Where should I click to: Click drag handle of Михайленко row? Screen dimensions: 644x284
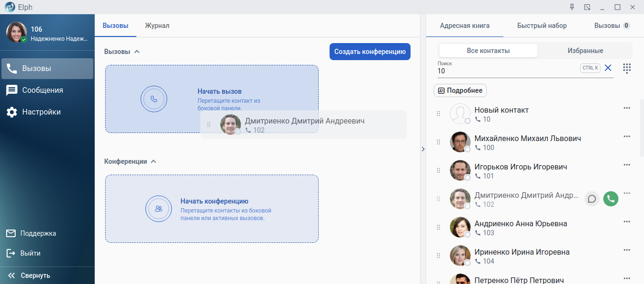point(438,142)
